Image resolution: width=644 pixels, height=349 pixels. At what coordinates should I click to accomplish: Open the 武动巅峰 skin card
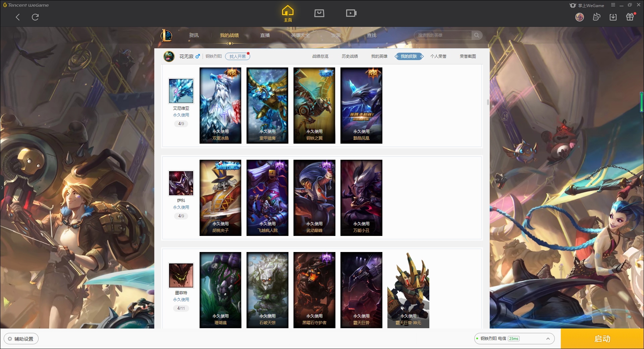click(x=314, y=198)
